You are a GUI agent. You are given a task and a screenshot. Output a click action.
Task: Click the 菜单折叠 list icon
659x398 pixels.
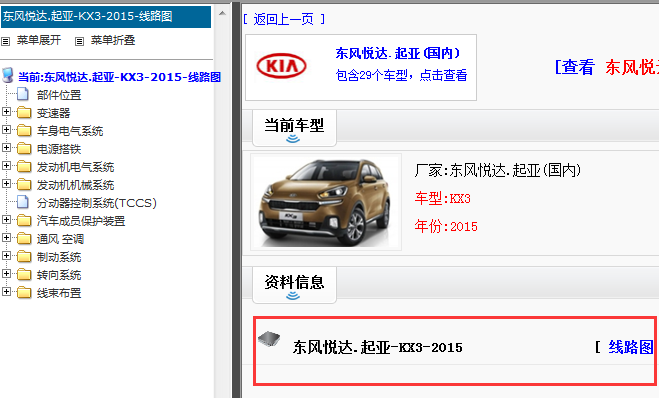point(79,41)
